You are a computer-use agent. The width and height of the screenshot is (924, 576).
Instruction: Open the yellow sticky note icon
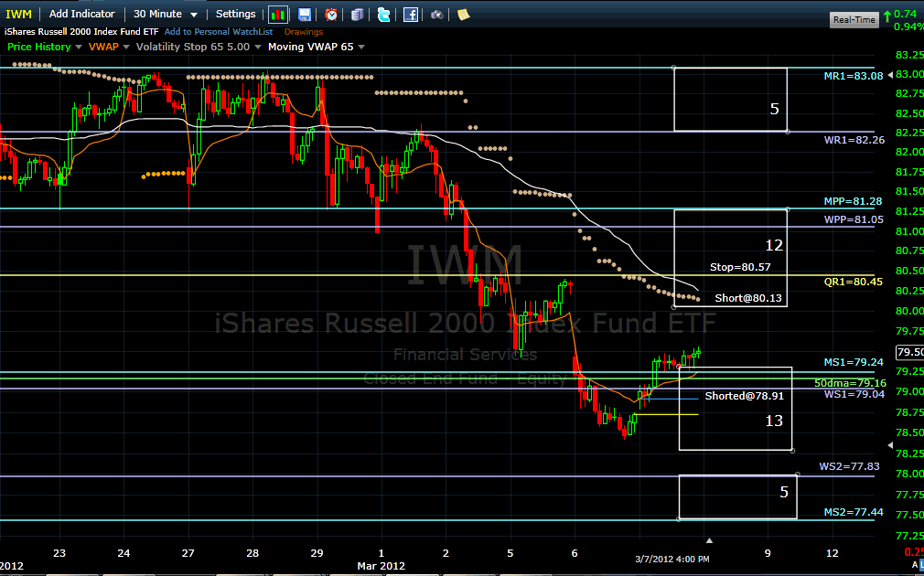pyautogui.click(x=463, y=15)
